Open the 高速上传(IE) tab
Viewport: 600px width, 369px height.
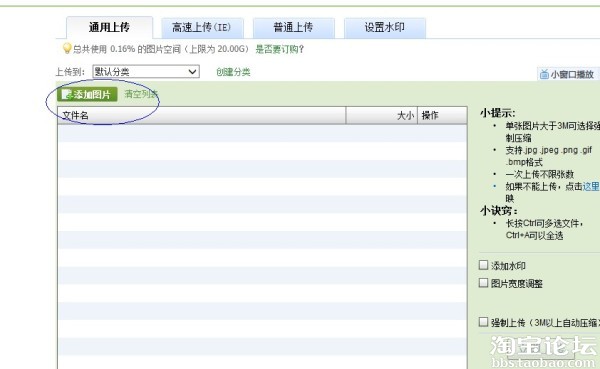202,28
